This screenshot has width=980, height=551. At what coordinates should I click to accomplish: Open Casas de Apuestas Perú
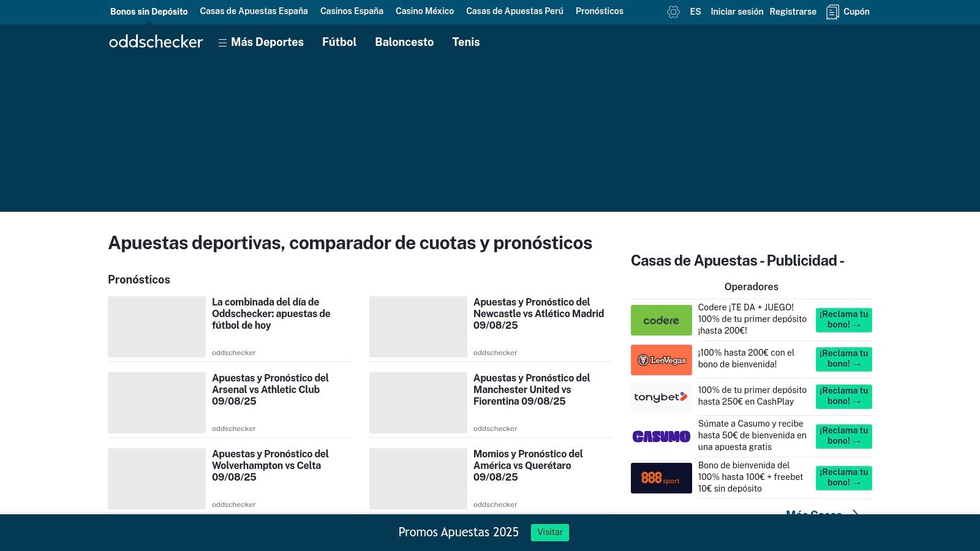[514, 11]
